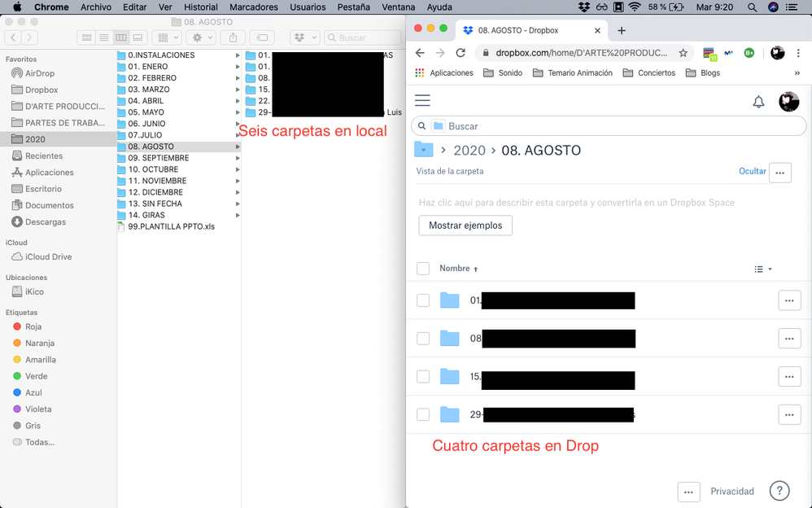
Task: Switch Finder to gallery view
Action: [138, 37]
